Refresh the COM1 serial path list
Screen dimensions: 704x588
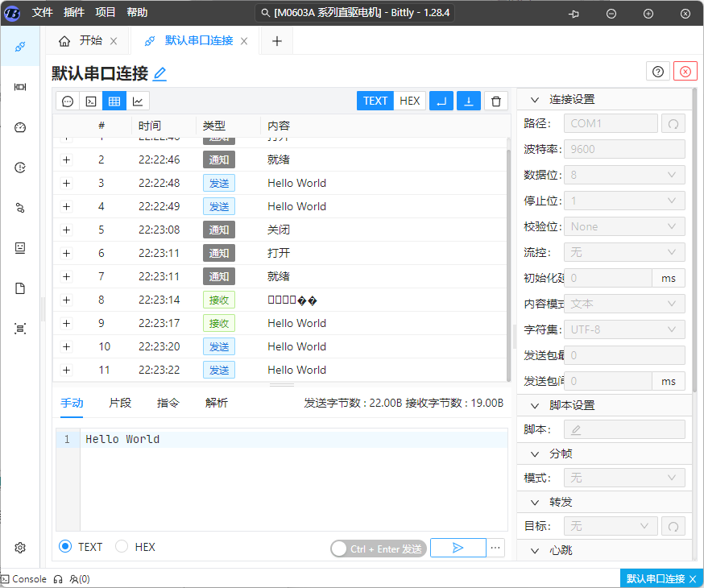(673, 123)
